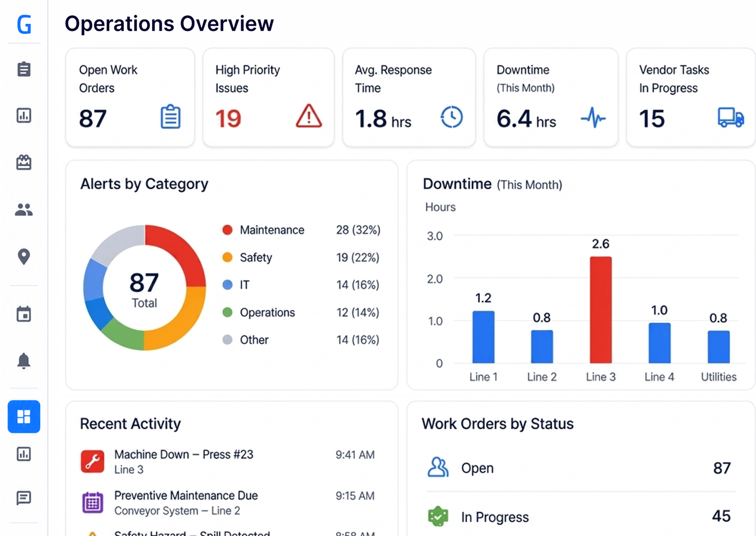The image size is (756, 536).
Task: Click the Alerts by Category heading
Action: click(x=144, y=184)
